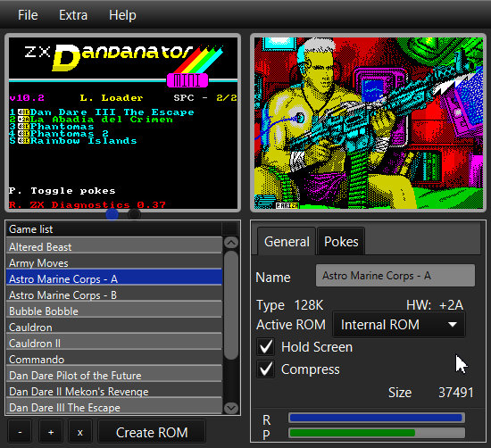Click the x clear list button
The image size is (491, 448).
click(80, 432)
